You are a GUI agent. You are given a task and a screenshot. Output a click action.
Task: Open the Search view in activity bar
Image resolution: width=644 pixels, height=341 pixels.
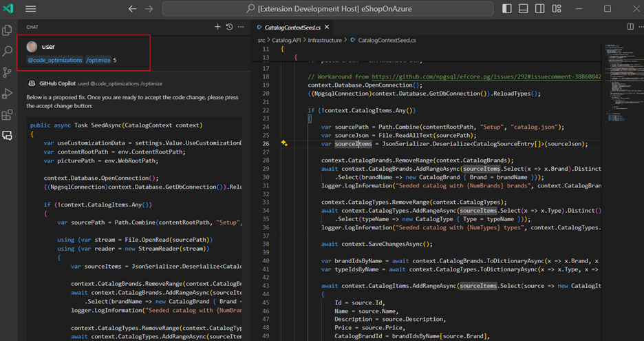click(8, 52)
